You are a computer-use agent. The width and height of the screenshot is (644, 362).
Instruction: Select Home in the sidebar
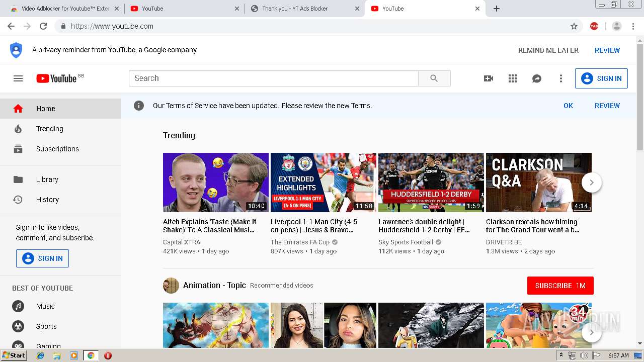click(60, 109)
